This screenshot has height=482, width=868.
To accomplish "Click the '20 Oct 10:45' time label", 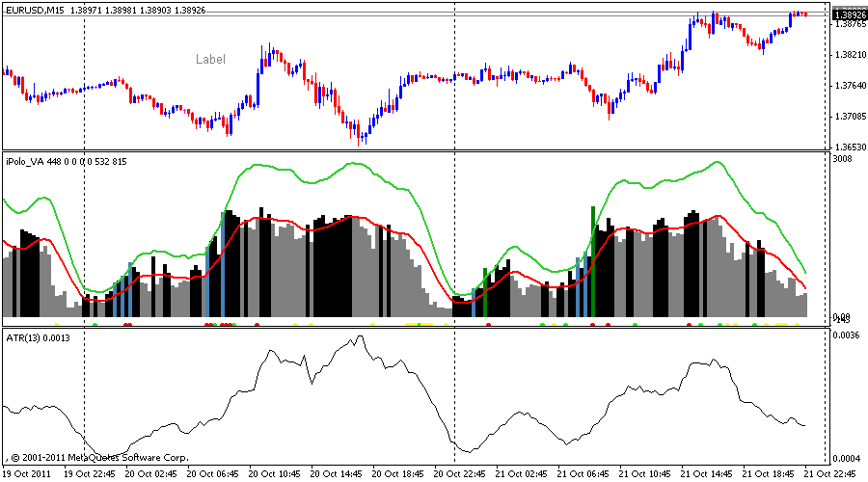I will pyautogui.click(x=276, y=474).
